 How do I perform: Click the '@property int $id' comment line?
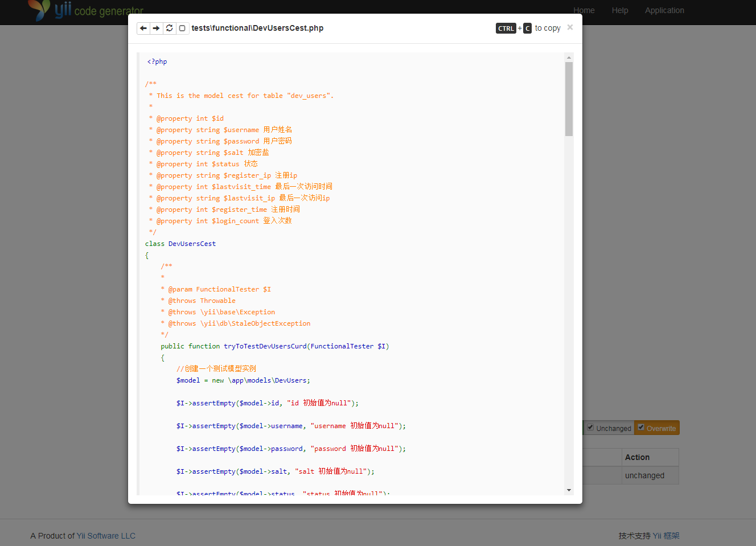(x=186, y=118)
